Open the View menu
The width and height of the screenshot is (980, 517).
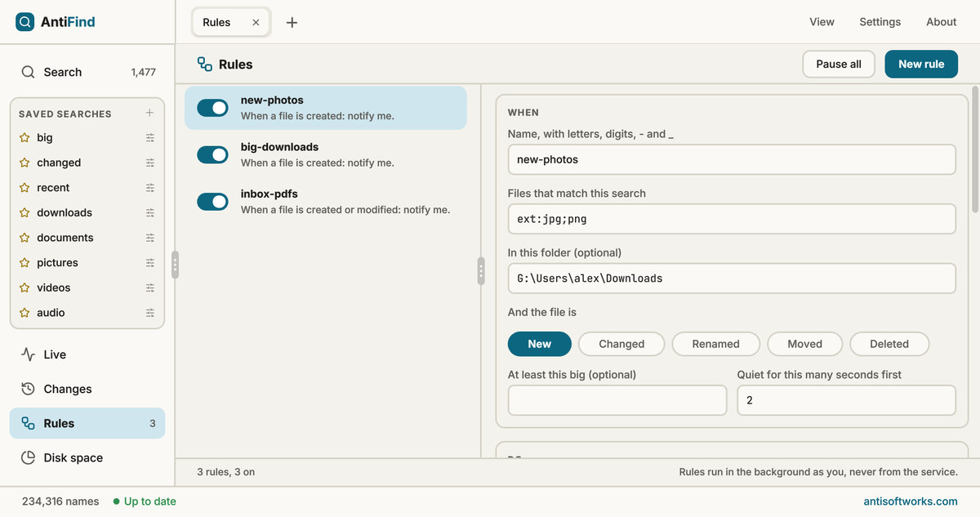(822, 22)
